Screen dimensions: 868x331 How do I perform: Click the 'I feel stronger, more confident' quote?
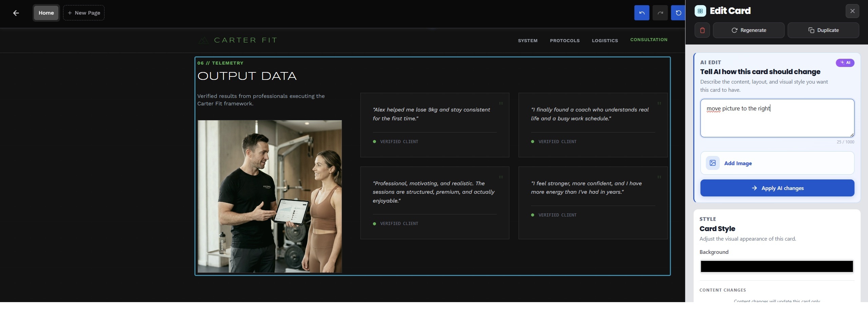tap(586, 188)
